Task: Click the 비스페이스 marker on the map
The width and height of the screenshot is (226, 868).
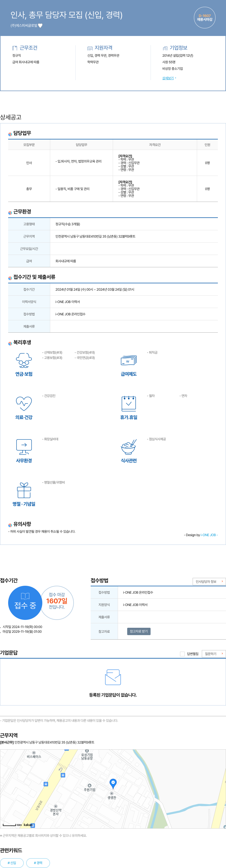Action: click(34, 753)
